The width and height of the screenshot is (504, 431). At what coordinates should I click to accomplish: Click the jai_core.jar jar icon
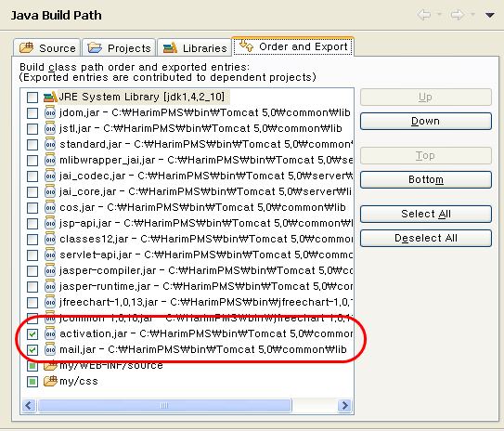tap(50, 191)
